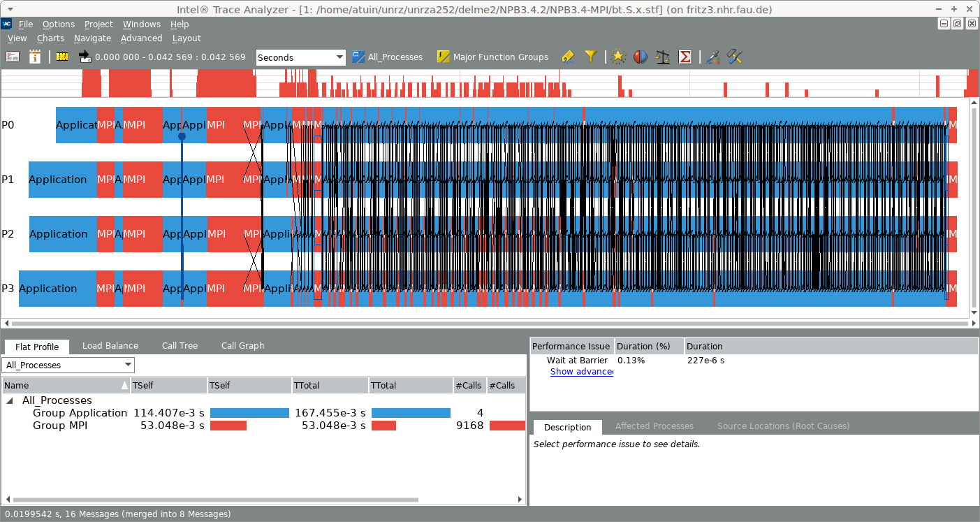Click the 0.13% duration value
The width and height of the screenshot is (980, 522).
(631, 361)
